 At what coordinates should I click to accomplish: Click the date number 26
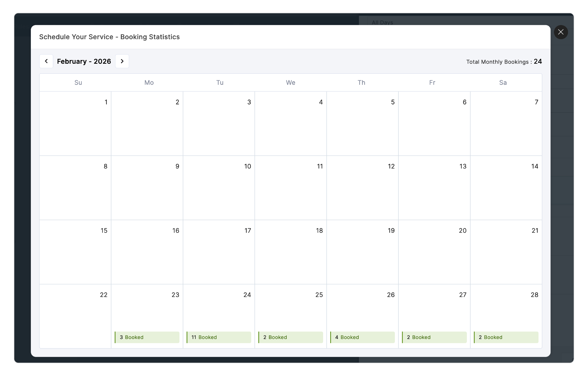point(391,295)
